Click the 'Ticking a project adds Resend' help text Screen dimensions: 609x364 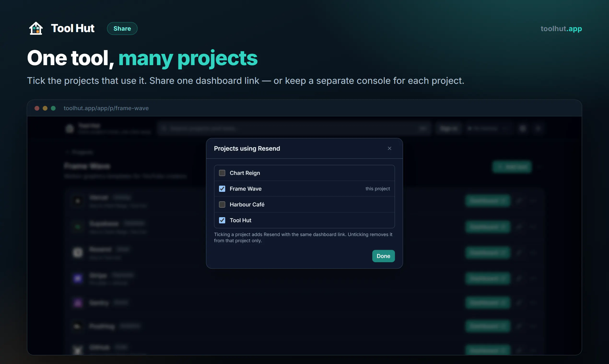(x=303, y=237)
